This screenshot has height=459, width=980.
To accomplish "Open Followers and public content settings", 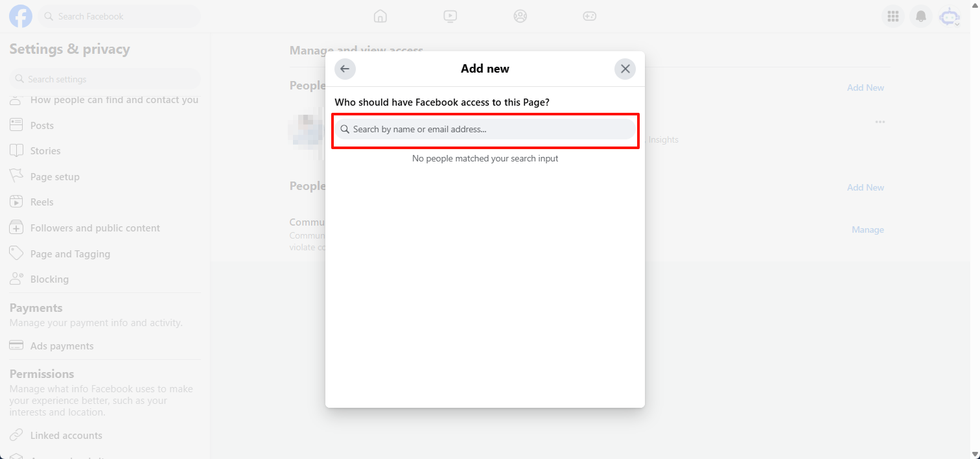I will click(105, 228).
